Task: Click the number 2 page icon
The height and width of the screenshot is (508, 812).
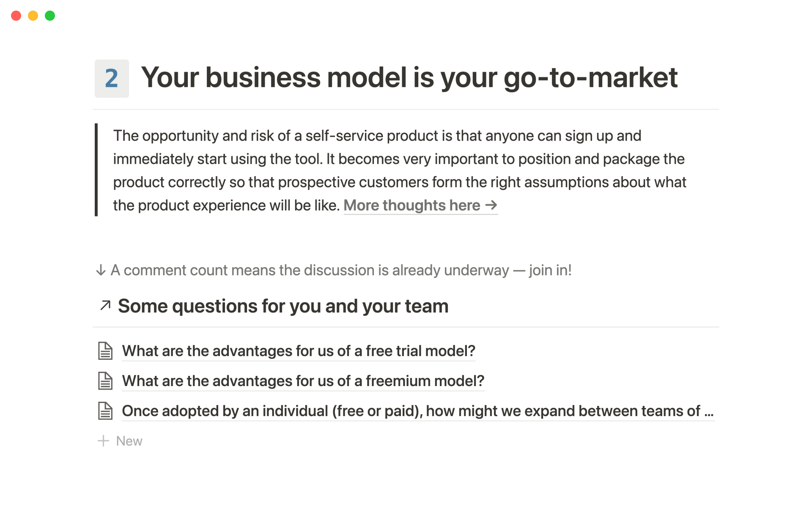Action: point(112,78)
